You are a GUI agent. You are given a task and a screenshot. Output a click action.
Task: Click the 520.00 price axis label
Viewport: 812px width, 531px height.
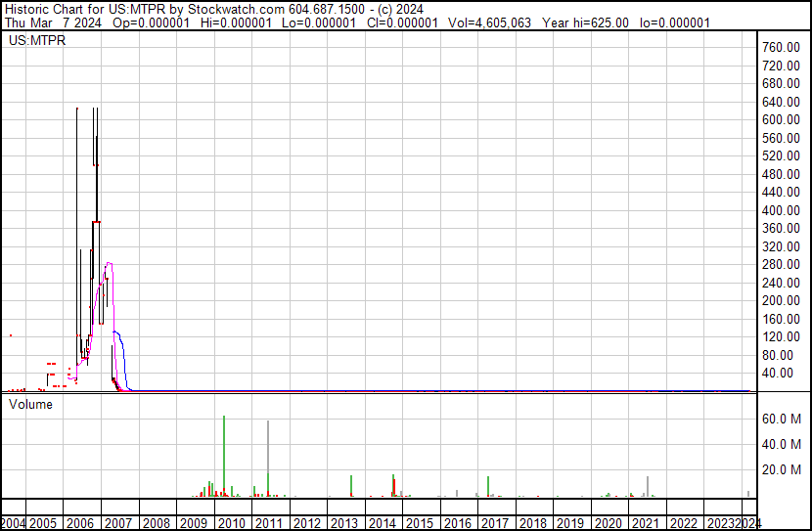pyautogui.click(x=781, y=155)
